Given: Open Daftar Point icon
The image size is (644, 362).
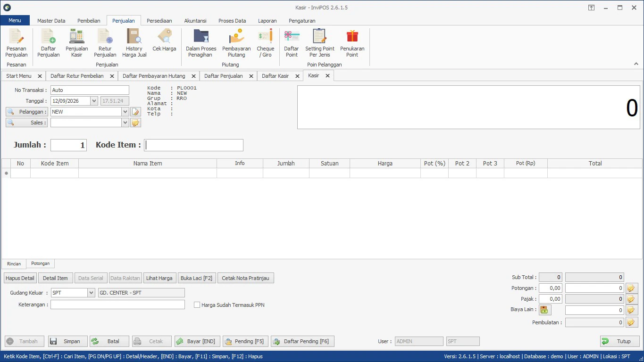Looking at the screenshot, I should [x=292, y=43].
